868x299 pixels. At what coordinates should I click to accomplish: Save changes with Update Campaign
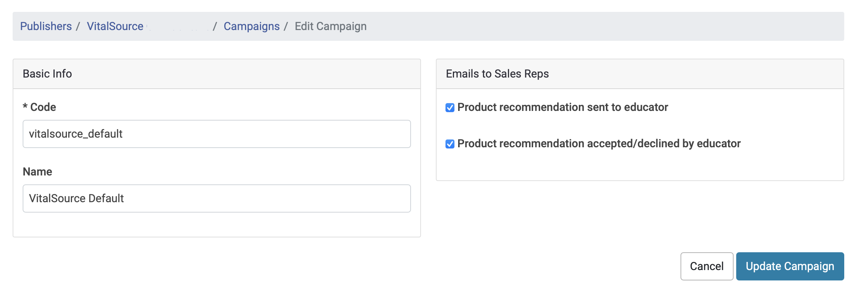point(790,266)
